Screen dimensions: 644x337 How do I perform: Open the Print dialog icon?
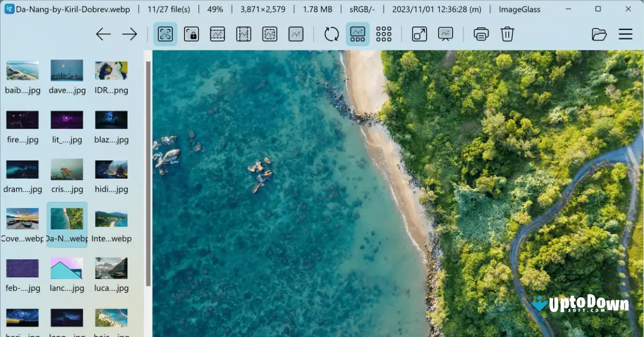pyautogui.click(x=481, y=34)
